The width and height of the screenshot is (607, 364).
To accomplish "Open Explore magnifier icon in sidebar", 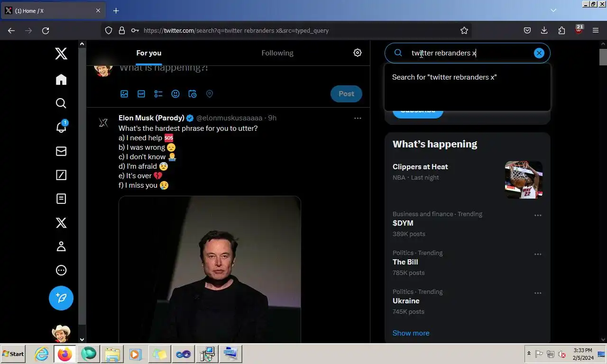I will (61, 103).
